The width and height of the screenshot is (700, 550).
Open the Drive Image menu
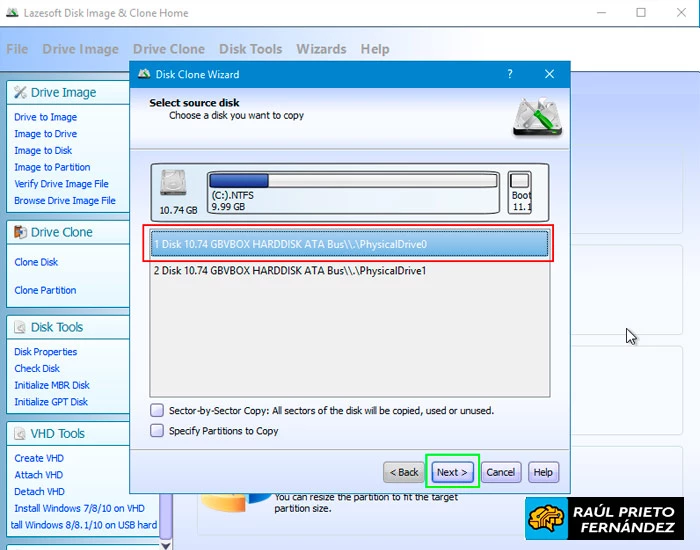click(x=80, y=49)
